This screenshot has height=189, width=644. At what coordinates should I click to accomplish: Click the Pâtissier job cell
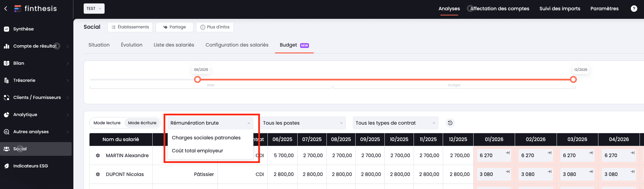click(185, 174)
